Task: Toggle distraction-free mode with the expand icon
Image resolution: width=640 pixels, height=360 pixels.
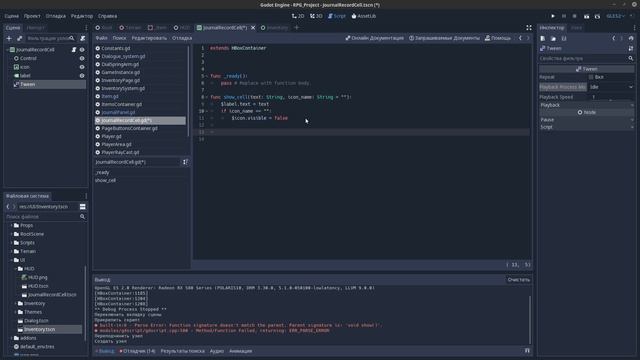Action: coord(529,28)
